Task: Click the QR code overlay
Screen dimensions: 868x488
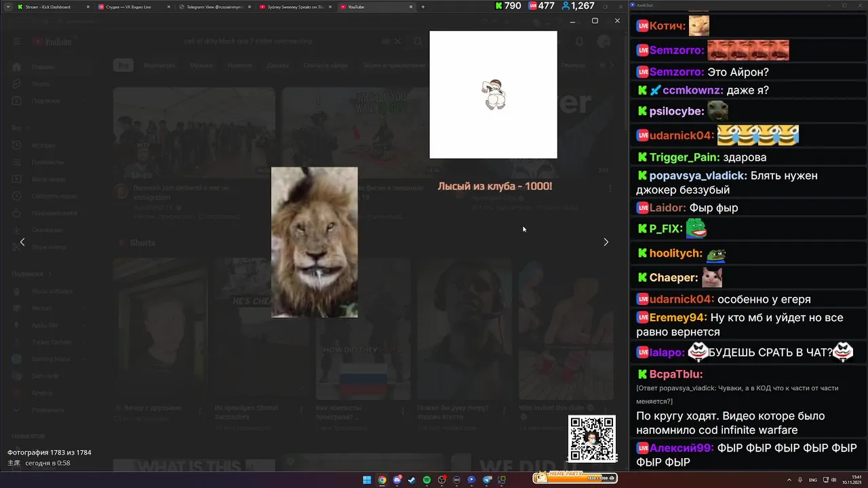Action: click(x=592, y=439)
